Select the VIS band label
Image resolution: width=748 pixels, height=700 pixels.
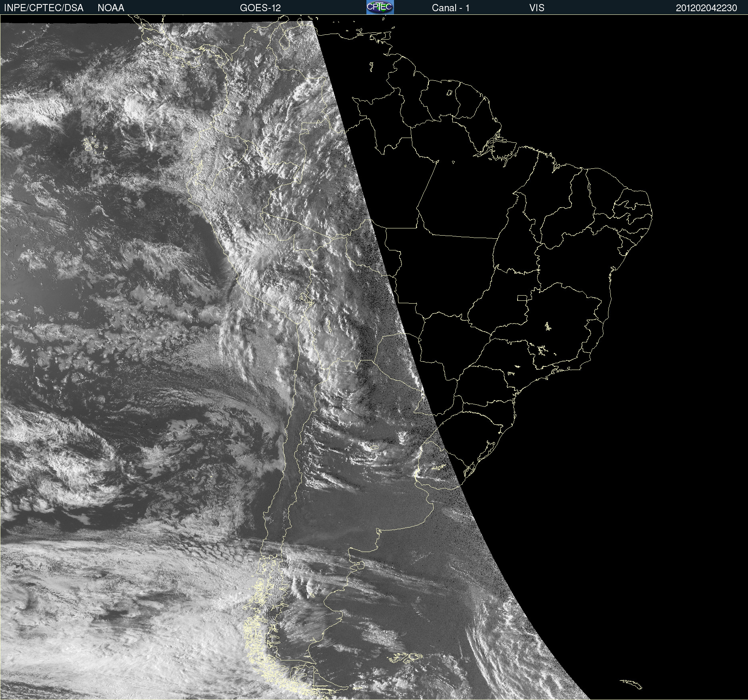click(537, 8)
